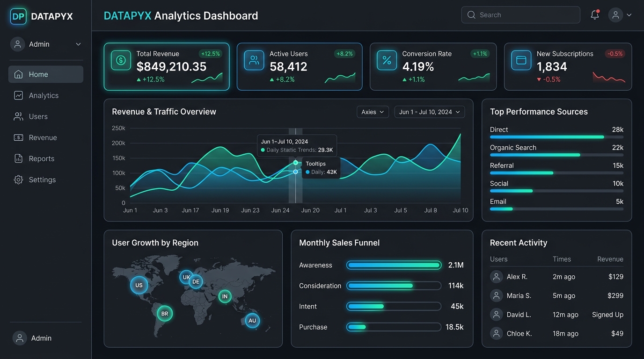Click the Signed Up entry for David L.
Viewport: 644px width, 359px height.
click(x=607, y=315)
